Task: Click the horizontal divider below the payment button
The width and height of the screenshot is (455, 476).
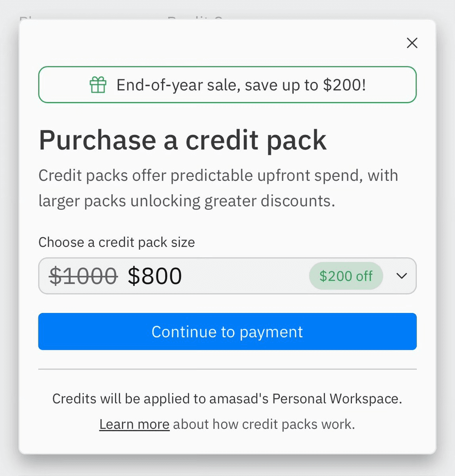Action: (x=227, y=369)
